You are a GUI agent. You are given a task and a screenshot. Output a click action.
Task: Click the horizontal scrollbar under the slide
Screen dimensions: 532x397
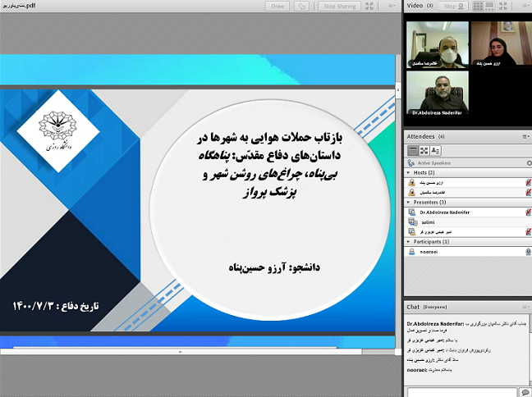coord(178,351)
